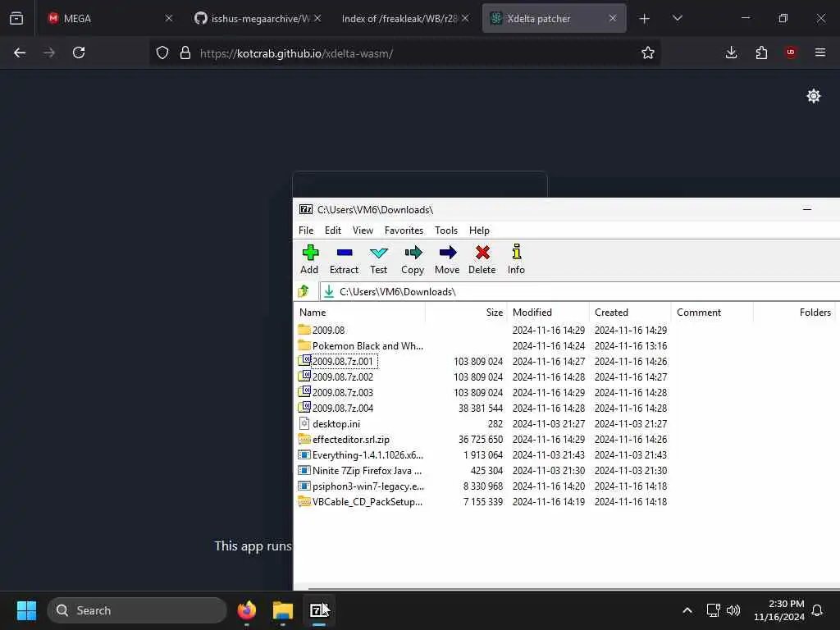Run the Test archive tool
The width and height of the screenshot is (840, 630).
pos(379,259)
